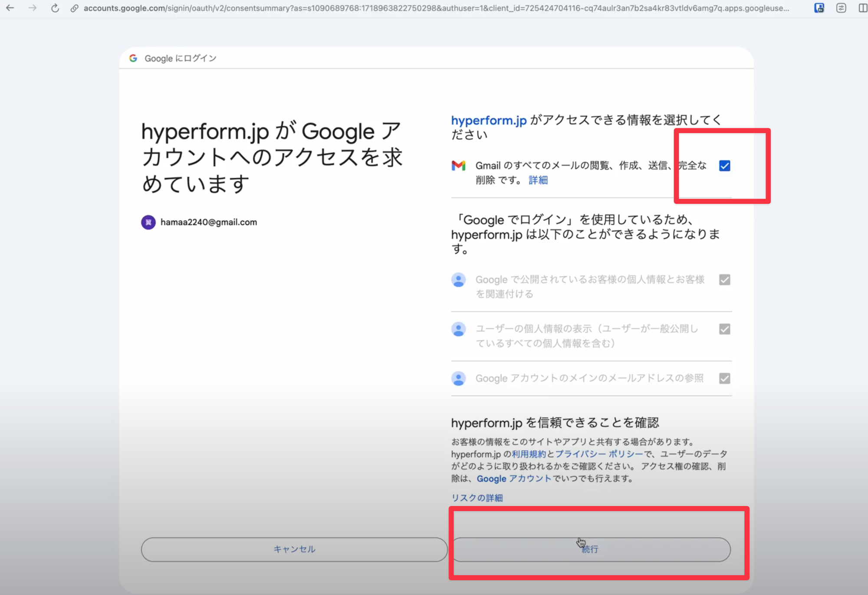Click the Gmail envelope icon
Image resolution: width=868 pixels, height=595 pixels.
(458, 166)
